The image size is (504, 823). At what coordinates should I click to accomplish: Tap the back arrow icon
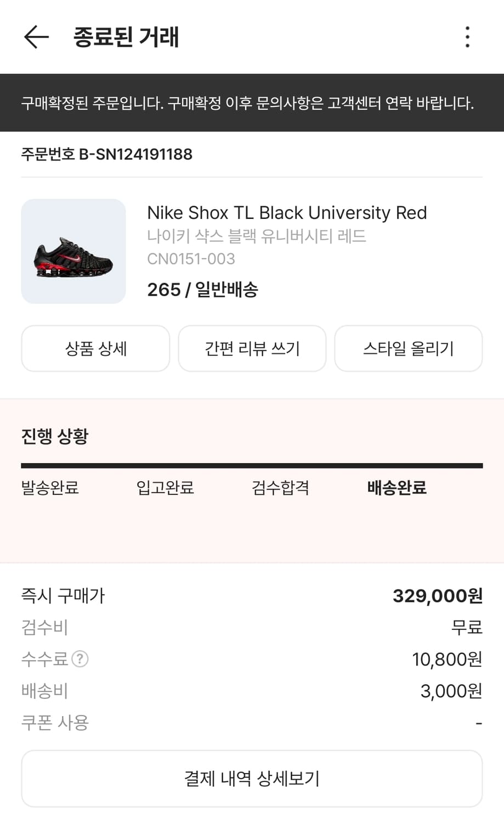pyautogui.click(x=36, y=37)
